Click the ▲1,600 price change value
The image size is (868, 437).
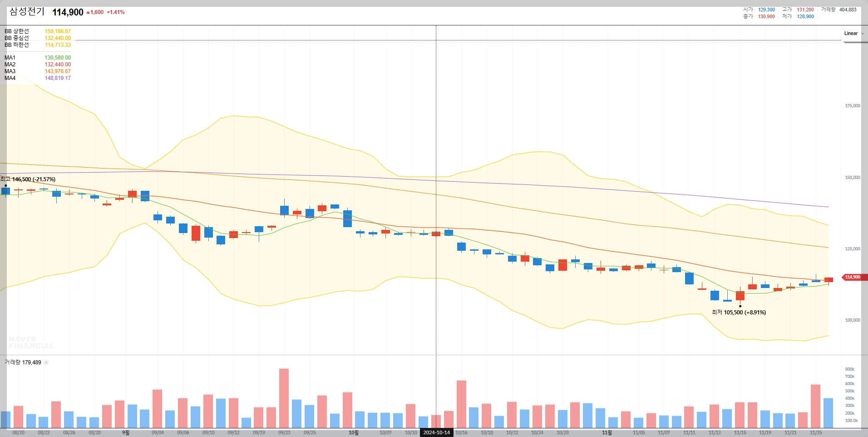coord(95,12)
